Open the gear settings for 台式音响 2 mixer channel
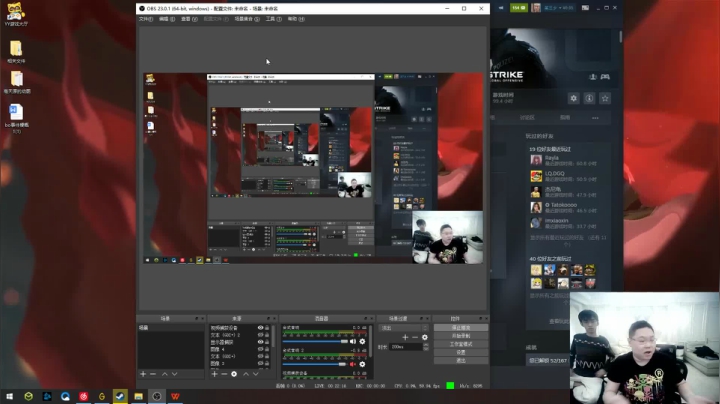The height and width of the screenshot is (404, 720). pyautogui.click(x=362, y=364)
